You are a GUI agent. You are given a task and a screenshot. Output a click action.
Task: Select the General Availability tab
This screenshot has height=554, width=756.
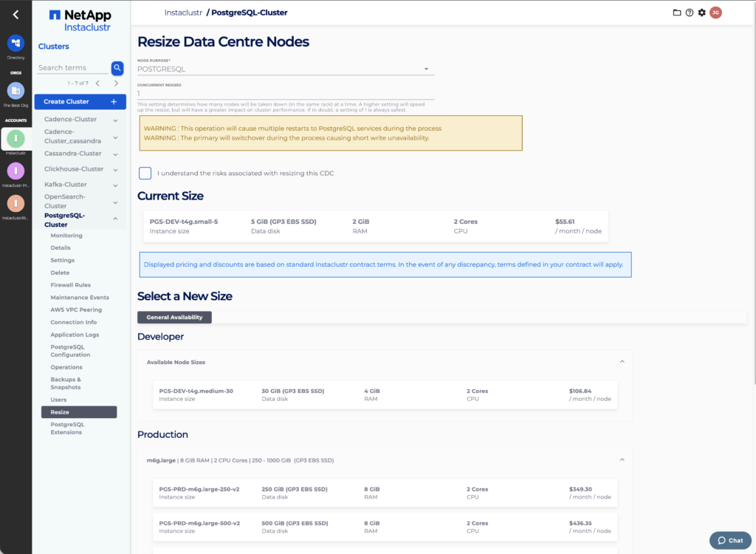pyautogui.click(x=175, y=317)
